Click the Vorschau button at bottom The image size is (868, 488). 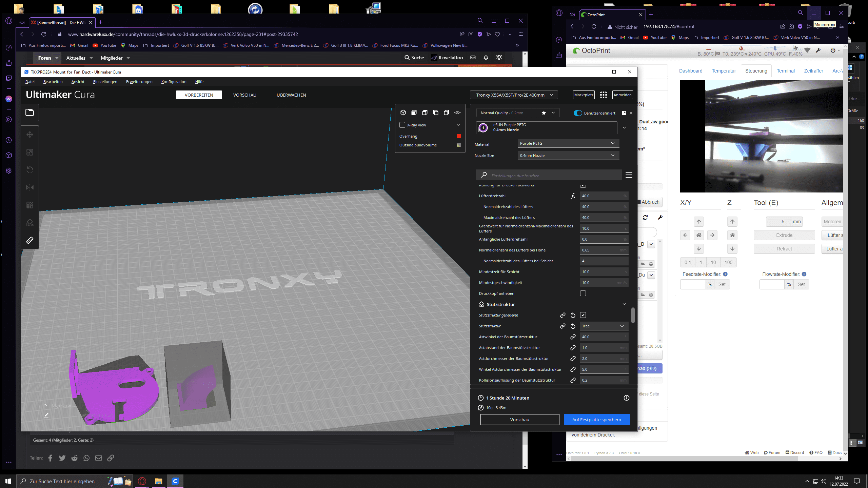(520, 420)
